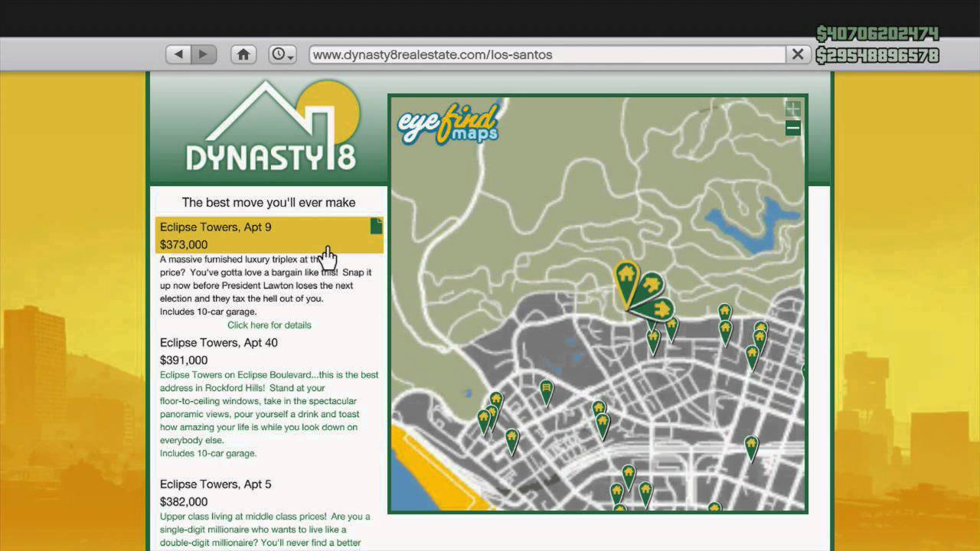Screen dimensions: 980x551
Task: Click the dynasty8realestate.com address bar
Action: coord(547,54)
